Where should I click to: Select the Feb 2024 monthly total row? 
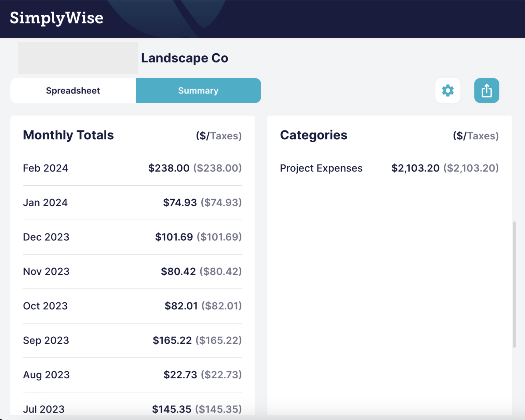[x=132, y=168]
